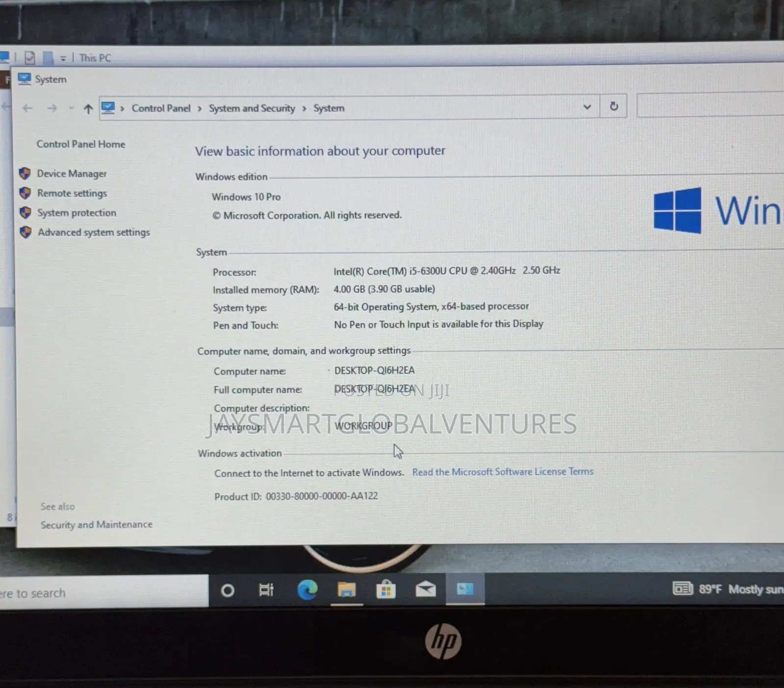Click the System control panel taskbar icon
Image resolution: width=784 pixels, height=688 pixels.
[x=465, y=589]
